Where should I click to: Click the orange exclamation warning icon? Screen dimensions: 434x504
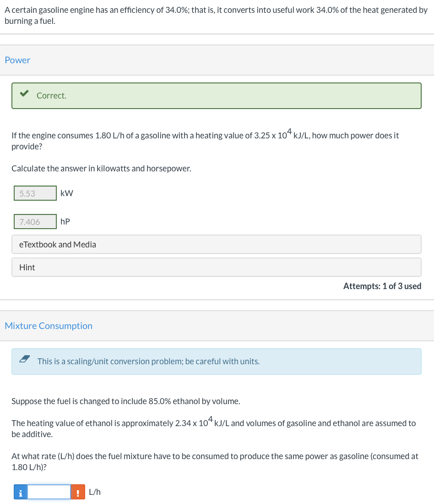(78, 492)
